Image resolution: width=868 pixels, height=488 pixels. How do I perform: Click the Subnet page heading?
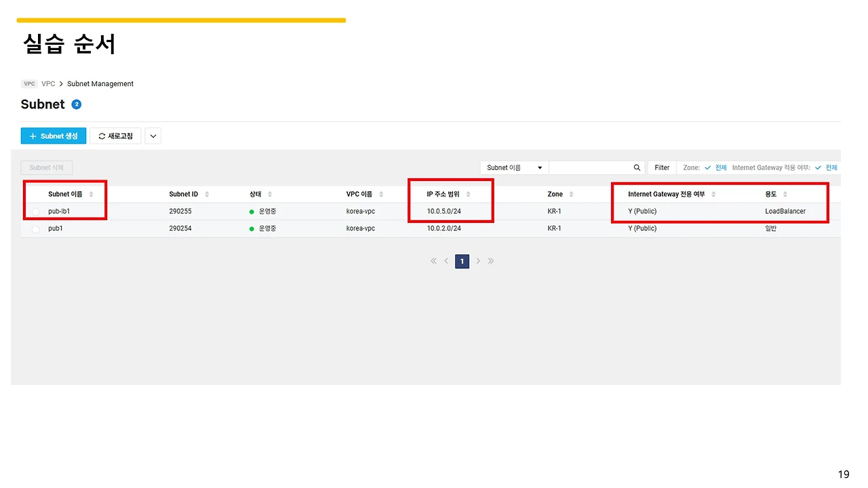click(43, 104)
